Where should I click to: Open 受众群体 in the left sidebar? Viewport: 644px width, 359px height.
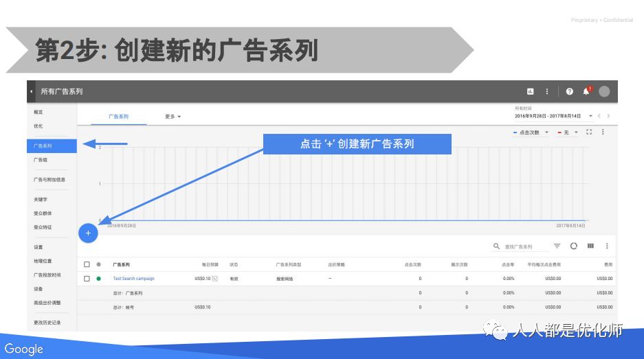click(43, 213)
